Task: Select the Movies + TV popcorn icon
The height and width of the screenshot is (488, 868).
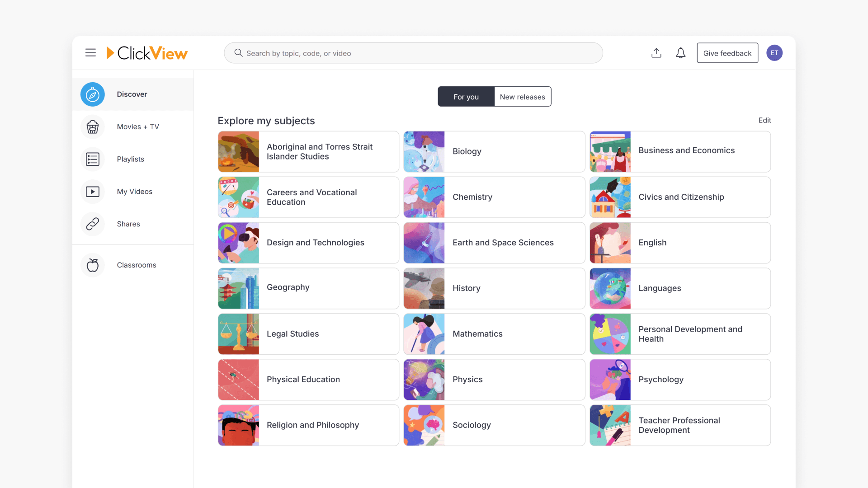Action: [x=92, y=127]
